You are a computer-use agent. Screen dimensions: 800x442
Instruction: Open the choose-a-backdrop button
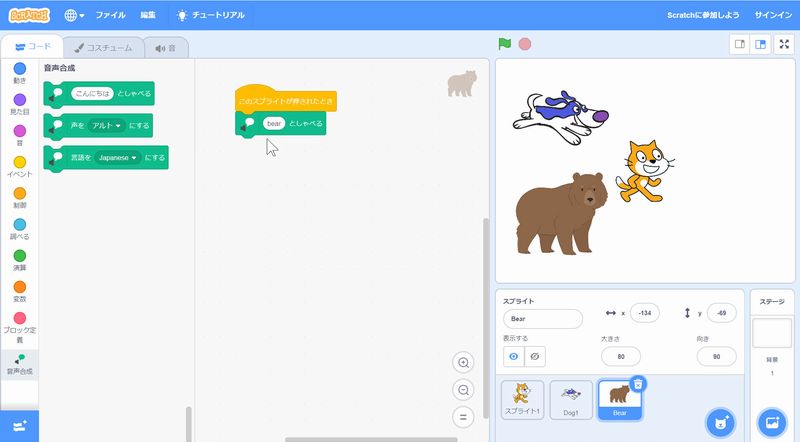(771, 423)
